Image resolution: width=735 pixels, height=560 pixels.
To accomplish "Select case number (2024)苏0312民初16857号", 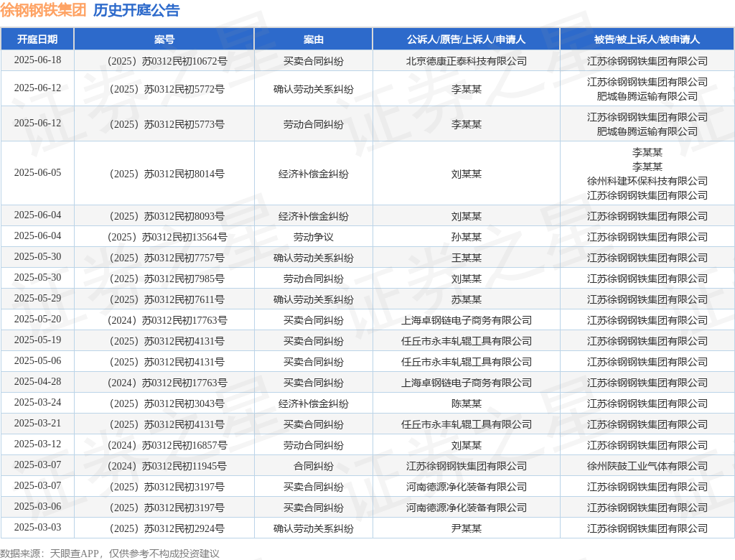I will 167,445.
